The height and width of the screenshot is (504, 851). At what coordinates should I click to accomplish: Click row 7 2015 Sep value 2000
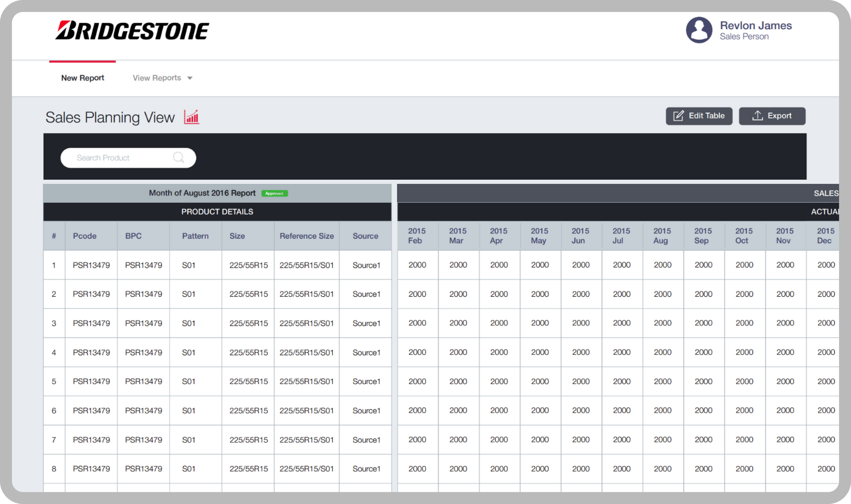704,439
